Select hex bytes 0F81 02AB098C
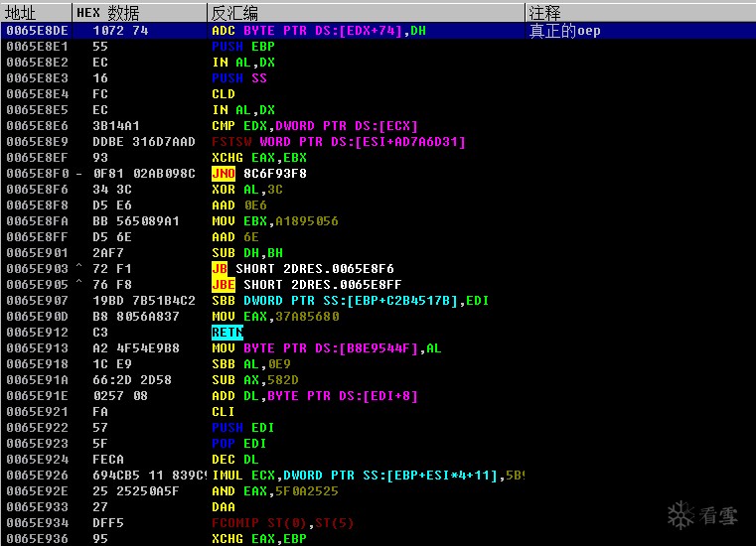Viewport: 756px width, 546px height. coord(144,174)
